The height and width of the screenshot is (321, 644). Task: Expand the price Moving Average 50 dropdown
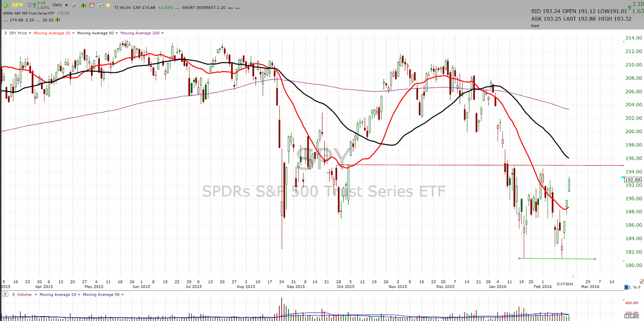point(117,33)
